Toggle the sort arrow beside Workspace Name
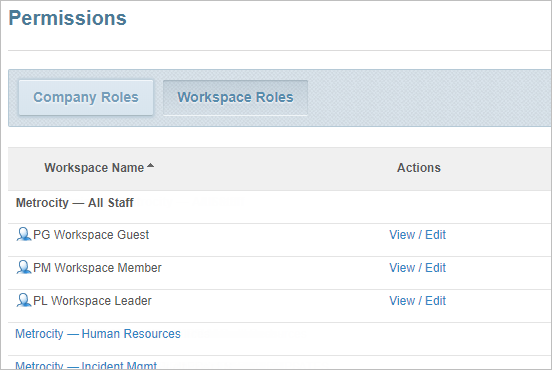552x370 pixels. click(151, 165)
